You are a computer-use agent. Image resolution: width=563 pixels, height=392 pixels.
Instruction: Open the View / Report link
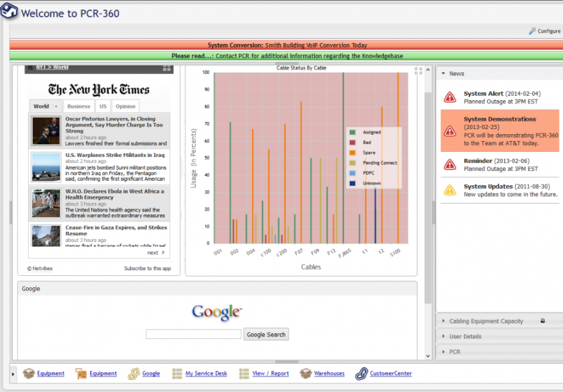point(271,373)
